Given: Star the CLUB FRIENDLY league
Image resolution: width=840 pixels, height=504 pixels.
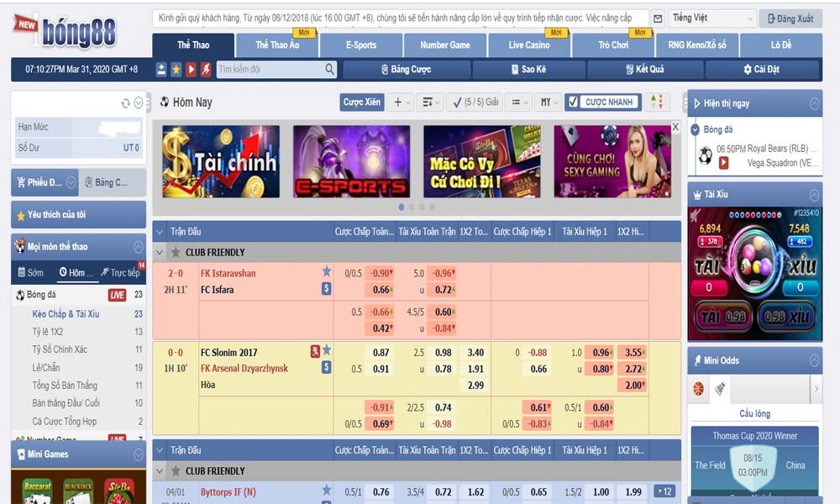Looking at the screenshot, I should (x=176, y=252).
